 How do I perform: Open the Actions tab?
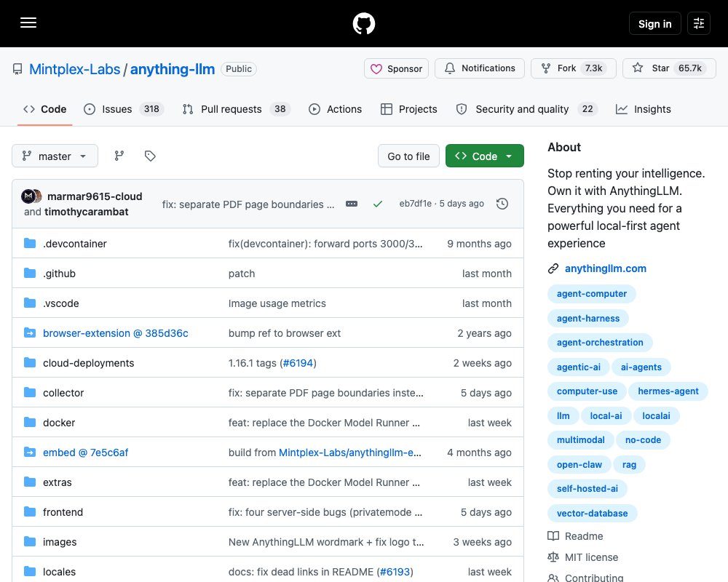[x=335, y=109]
